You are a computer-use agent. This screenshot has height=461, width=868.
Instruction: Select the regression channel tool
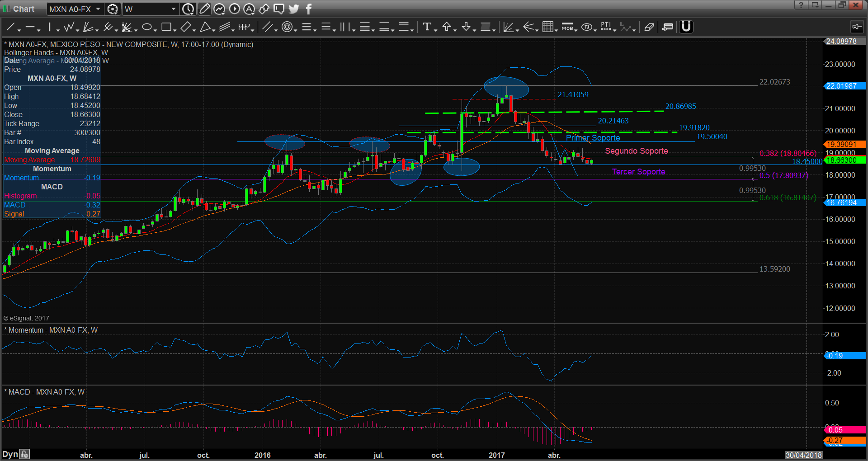pos(224,27)
